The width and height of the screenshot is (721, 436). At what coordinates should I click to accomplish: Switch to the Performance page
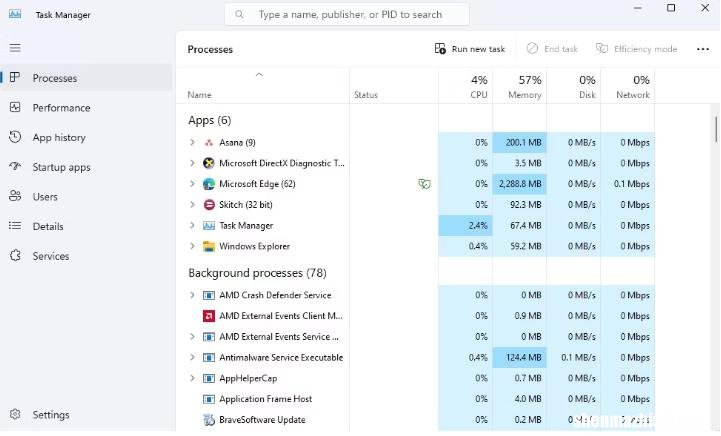[86, 108]
